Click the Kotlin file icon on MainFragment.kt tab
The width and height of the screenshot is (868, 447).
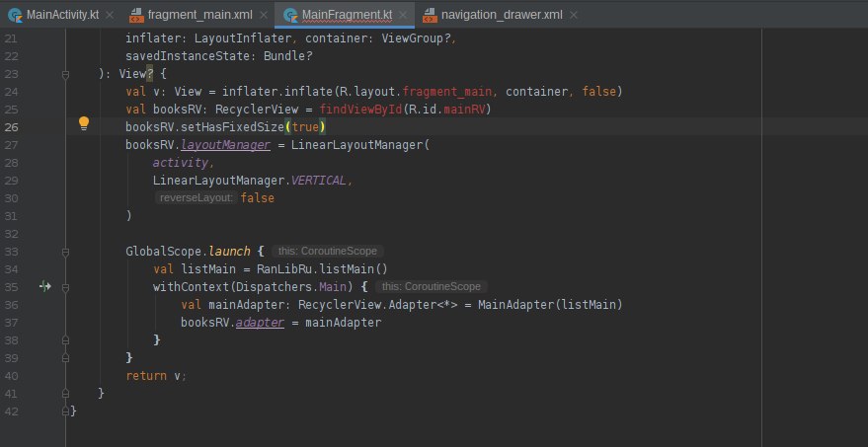(x=290, y=15)
